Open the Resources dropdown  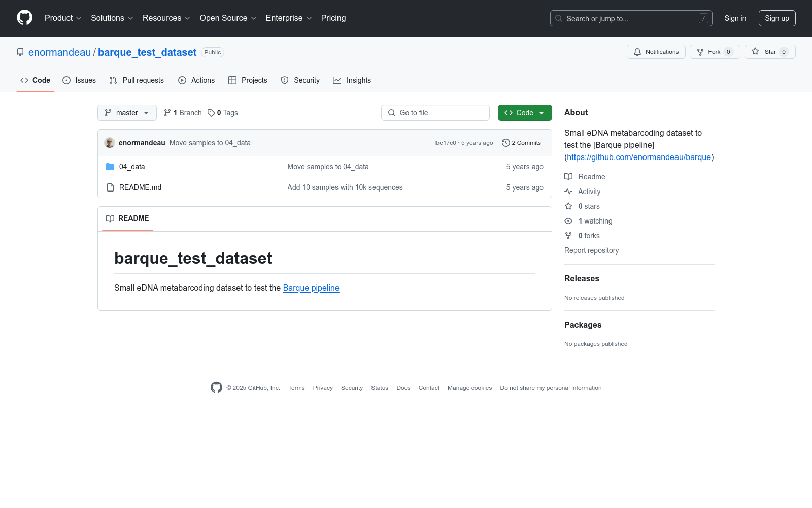[166, 18]
